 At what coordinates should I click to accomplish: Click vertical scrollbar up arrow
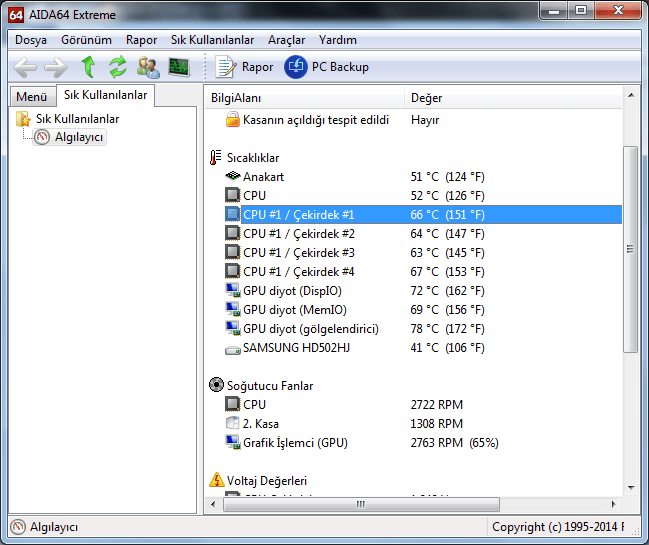(631, 96)
